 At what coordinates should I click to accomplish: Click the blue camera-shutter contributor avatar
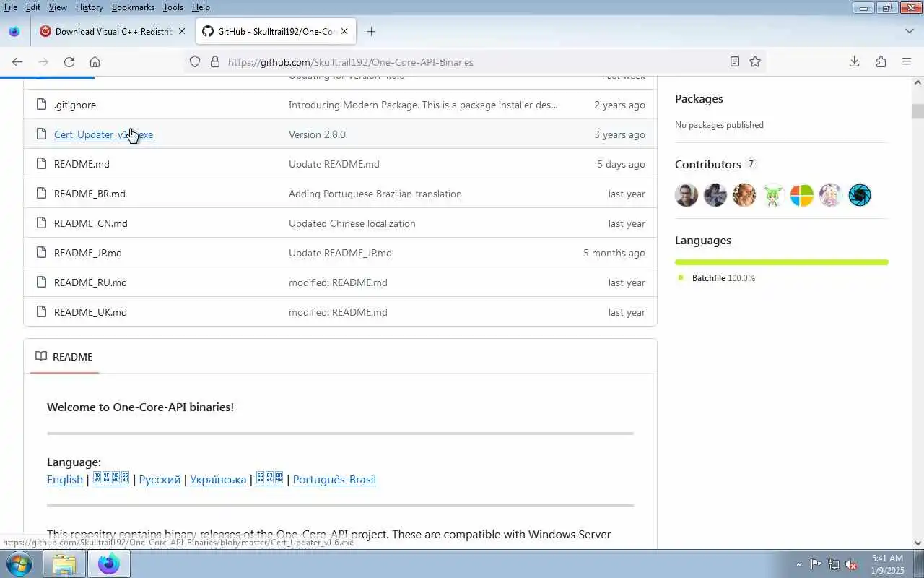pos(860,195)
